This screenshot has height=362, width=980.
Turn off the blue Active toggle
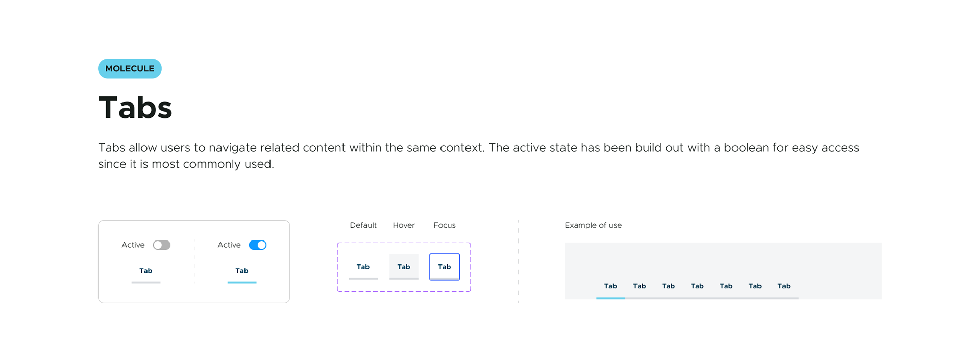(x=257, y=245)
